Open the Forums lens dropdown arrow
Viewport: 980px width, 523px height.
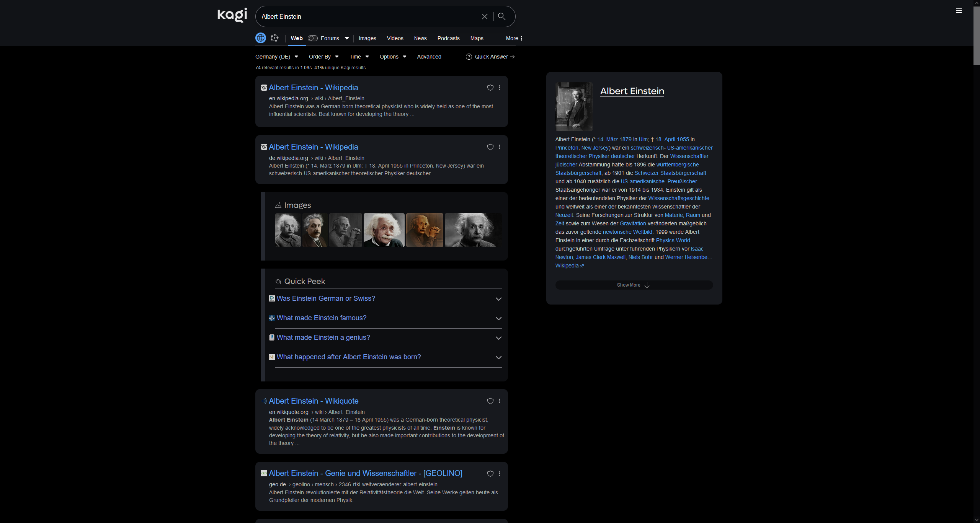[347, 38]
